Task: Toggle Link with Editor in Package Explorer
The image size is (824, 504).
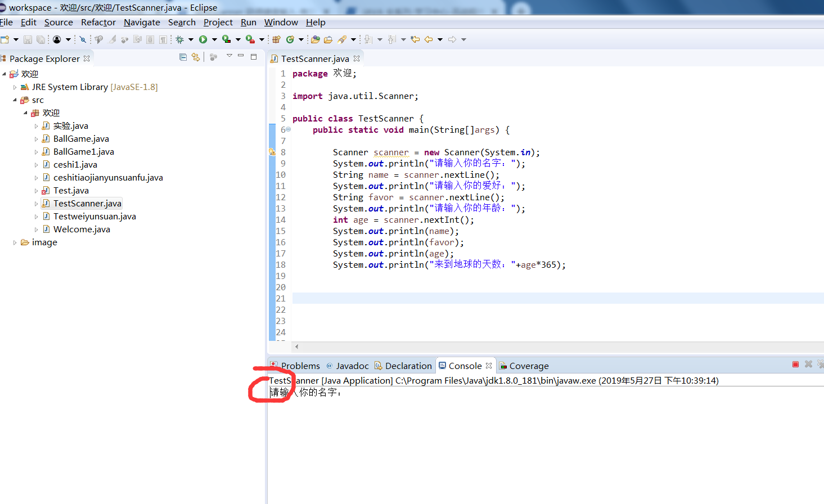Action: pyautogui.click(x=196, y=57)
